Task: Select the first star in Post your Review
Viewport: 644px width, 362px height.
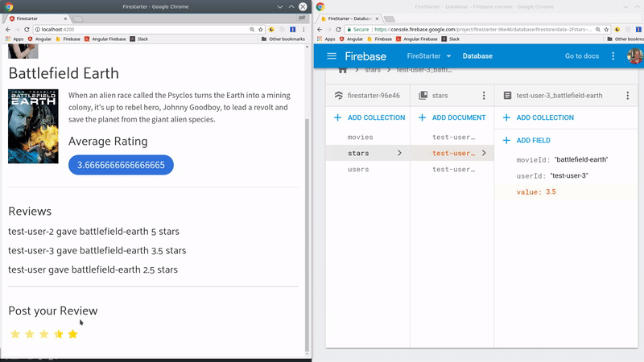Action: (14, 334)
